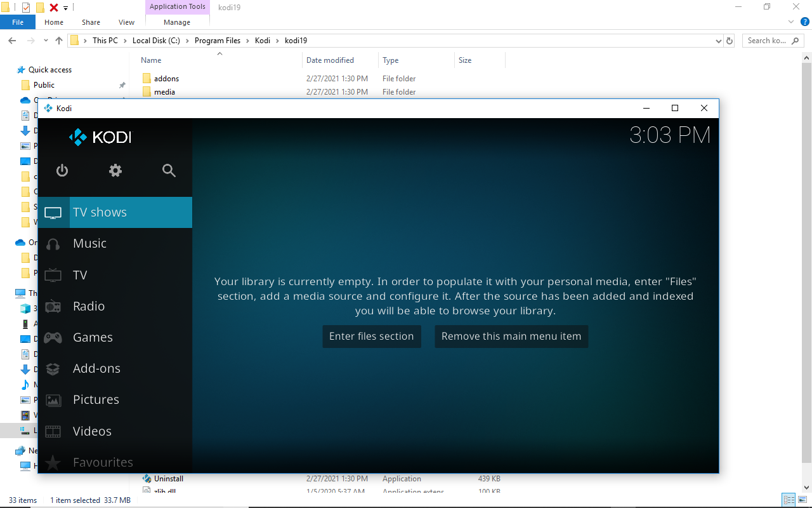Click the Videos film icon
Viewport: 812px width, 508px height.
(53, 431)
